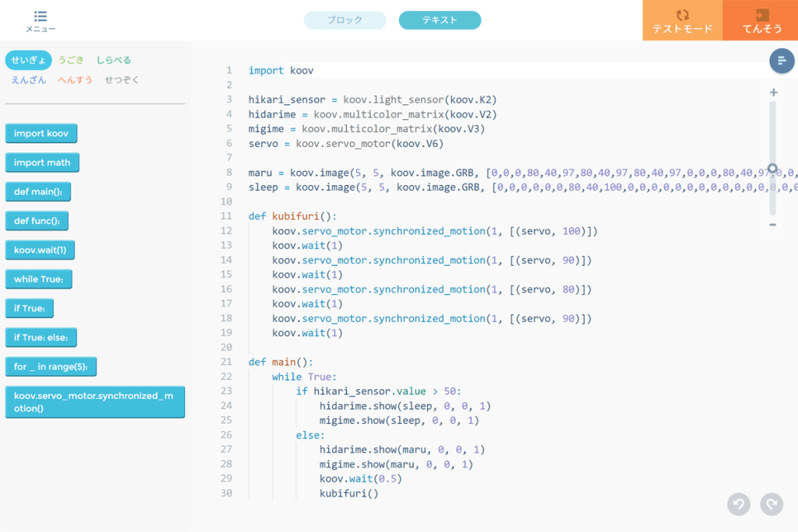798x532 pixels.
Task: Insert the while True: snippet
Action: [38, 279]
